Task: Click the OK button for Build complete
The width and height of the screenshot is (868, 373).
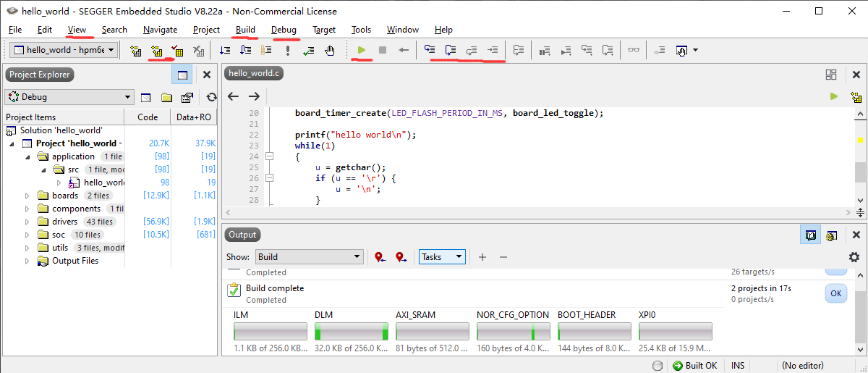Action: 836,293
